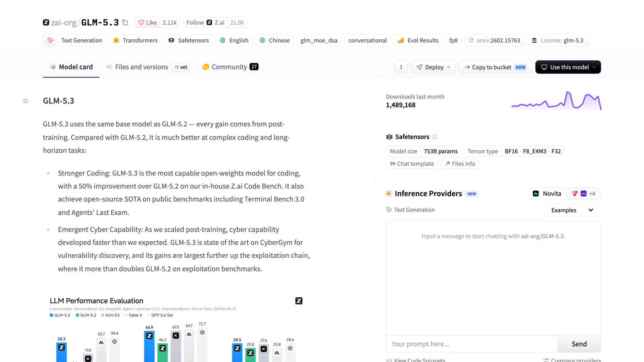The height and width of the screenshot is (362, 644).
Task: Expand the Deploy dropdown
Action: pyautogui.click(x=433, y=67)
